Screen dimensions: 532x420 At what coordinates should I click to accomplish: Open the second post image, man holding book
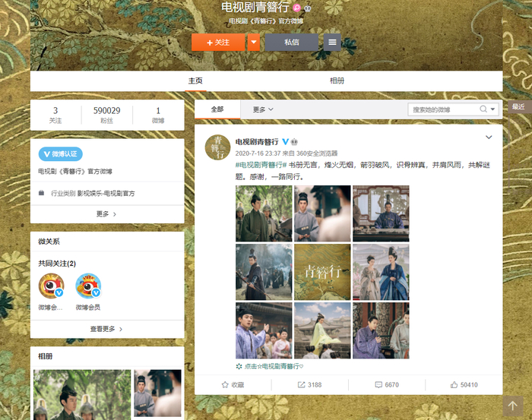[322, 213]
